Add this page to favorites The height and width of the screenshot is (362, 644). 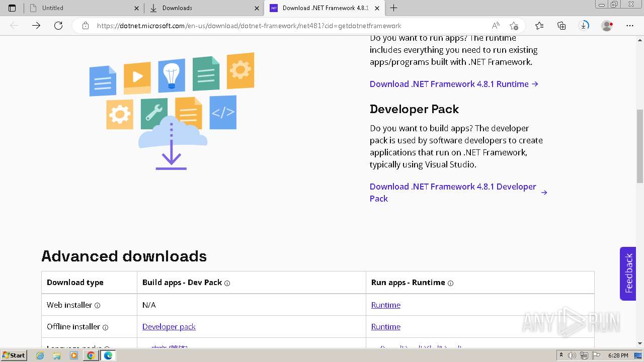514,26
